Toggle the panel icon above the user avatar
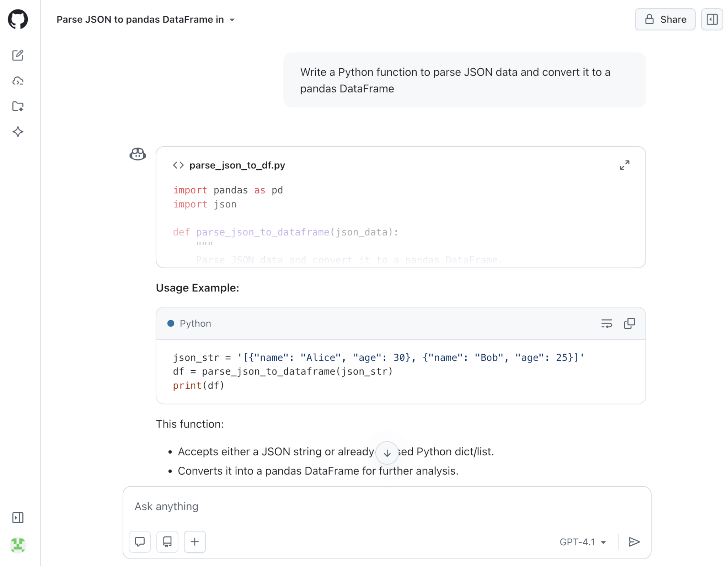Image resolution: width=728 pixels, height=566 pixels. click(18, 518)
